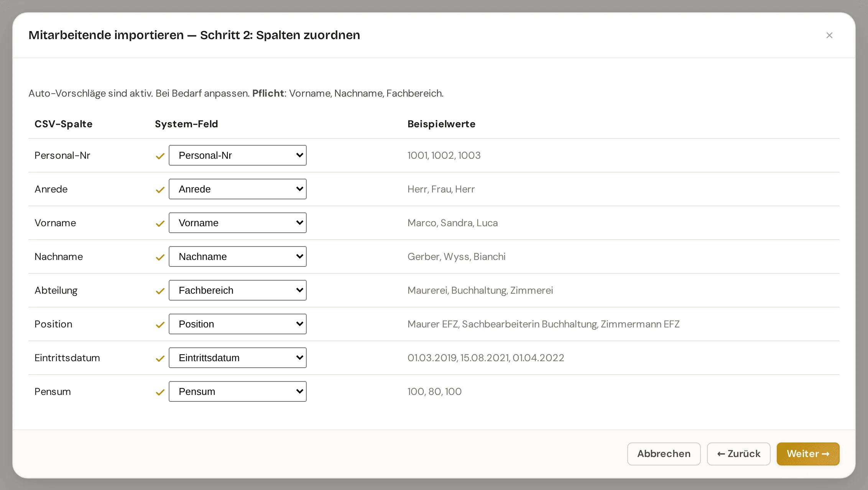Open the Personal-Nr system field dropdown
The height and width of the screenshot is (490, 868).
click(238, 155)
